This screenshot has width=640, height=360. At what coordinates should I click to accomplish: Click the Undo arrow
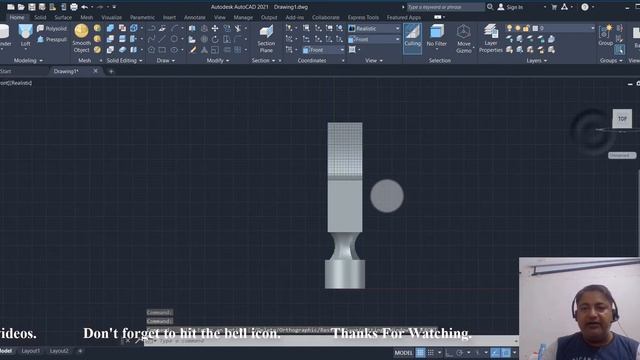click(x=84, y=7)
